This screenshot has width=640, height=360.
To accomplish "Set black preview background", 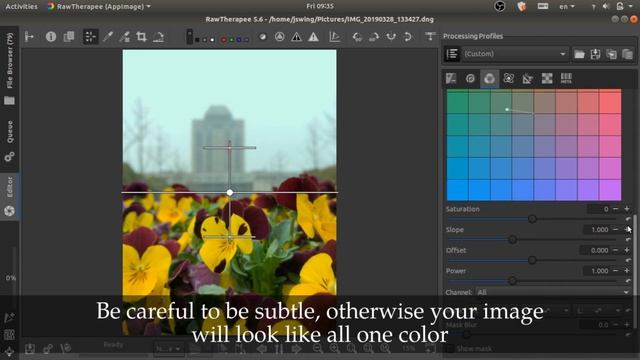I will pos(197,40).
